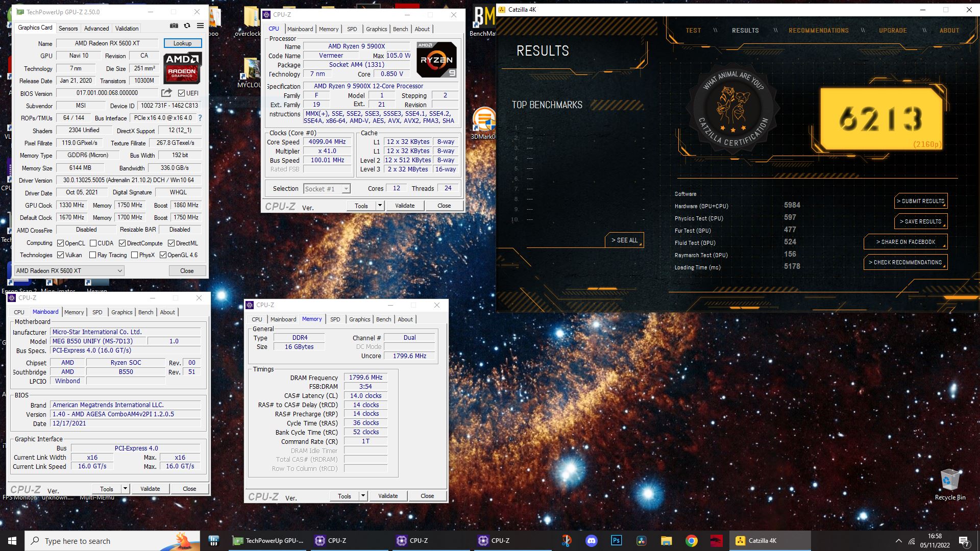Click the Snipping tool taskbar icon
The image size is (980, 551).
(x=566, y=541)
